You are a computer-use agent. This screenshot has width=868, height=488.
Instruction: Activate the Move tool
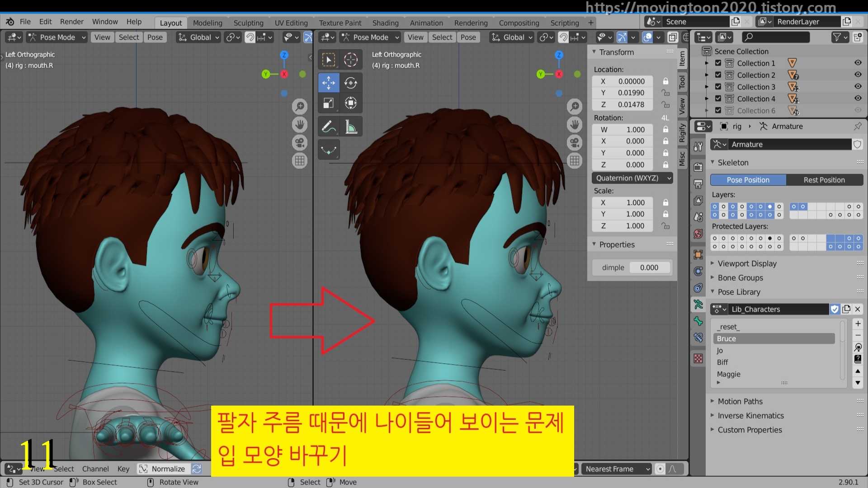(329, 83)
